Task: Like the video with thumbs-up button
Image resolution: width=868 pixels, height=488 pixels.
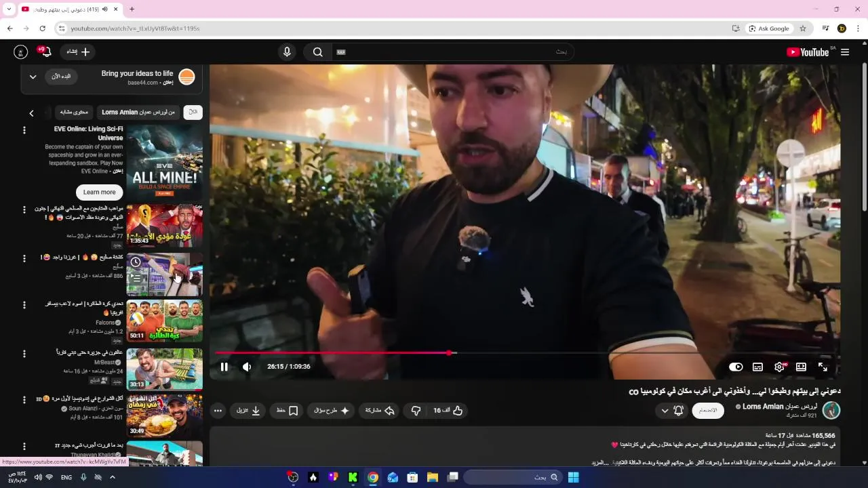Action: click(x=448, y=411)
